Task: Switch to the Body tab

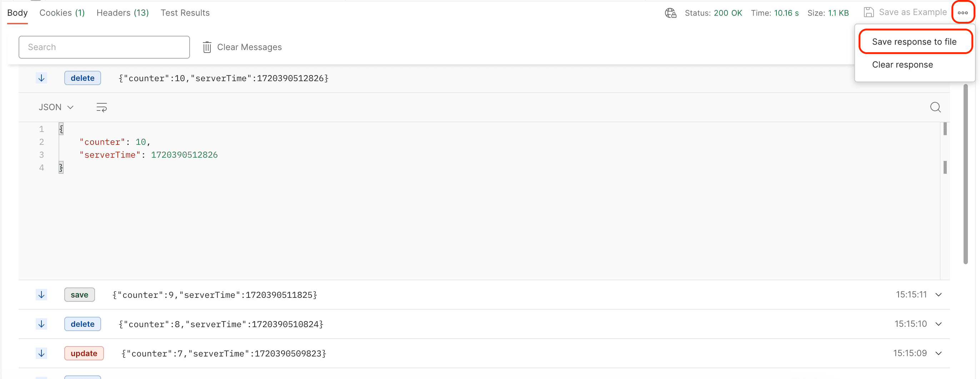Action: tap(17, 13)
